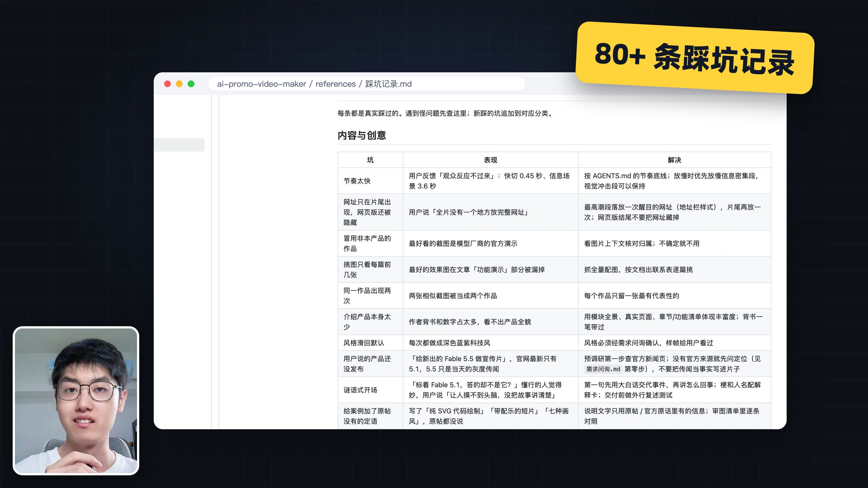Click the '挑图只看每篇前几张' cell
This screenshot has width=868, height=488.
click(370, 269)
